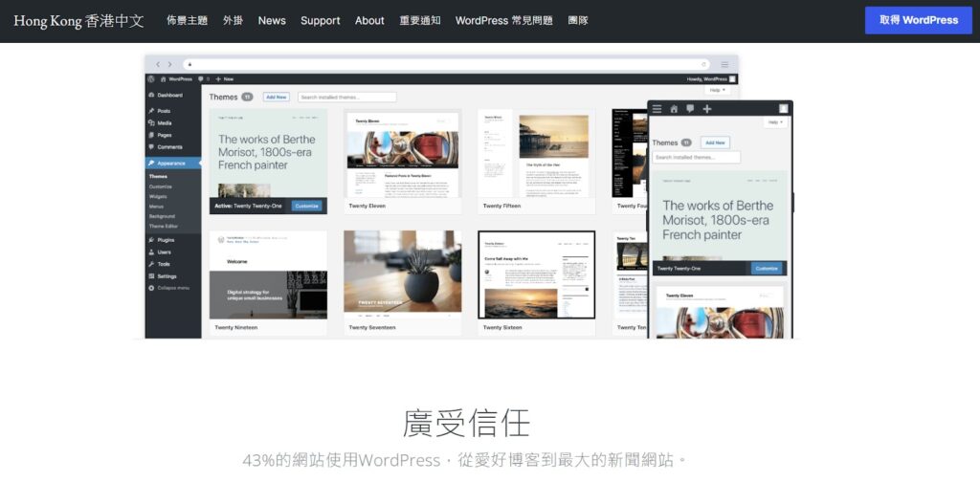Open the Help dropdown in the mobile mockup
Image resolution: width=980 pixels, height=482 pixels.
click(x=775, y=122)
